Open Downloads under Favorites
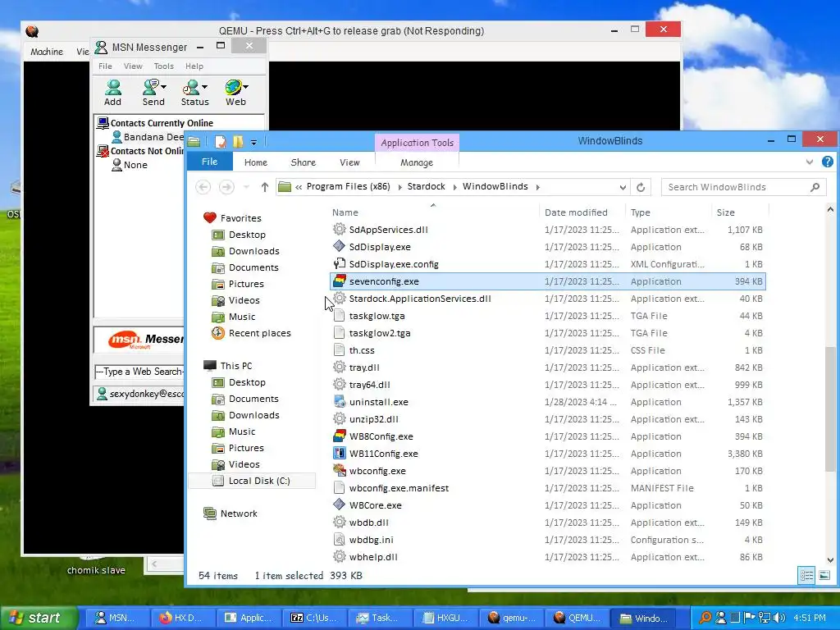 tap(253, 251)
